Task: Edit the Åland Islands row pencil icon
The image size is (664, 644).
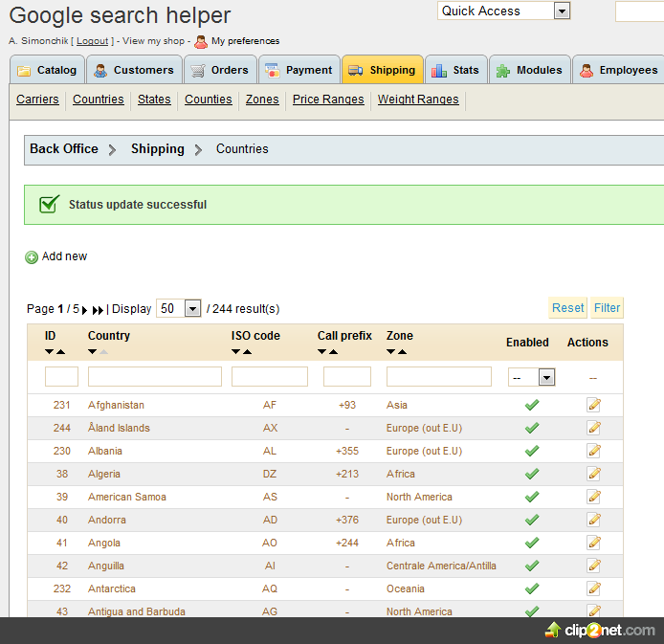Action: (594, 428)
